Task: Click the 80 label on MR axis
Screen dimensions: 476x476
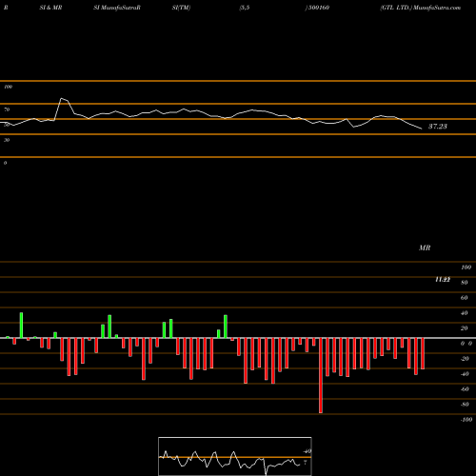Action: coord(465,283)
